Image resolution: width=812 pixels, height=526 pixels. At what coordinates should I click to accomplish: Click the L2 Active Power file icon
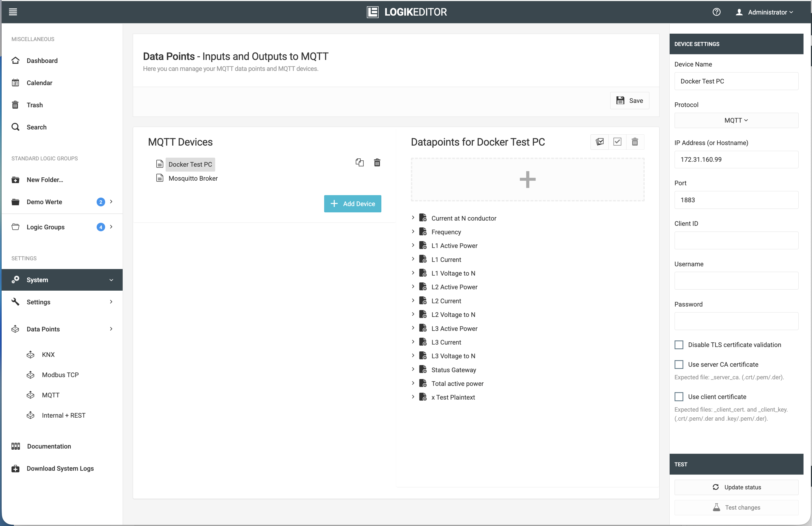423,287
